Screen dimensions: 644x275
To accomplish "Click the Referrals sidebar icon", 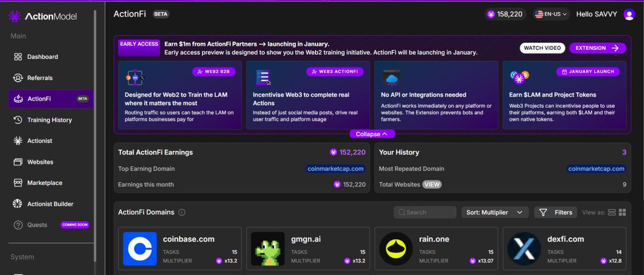I will [x=18, y=78].
